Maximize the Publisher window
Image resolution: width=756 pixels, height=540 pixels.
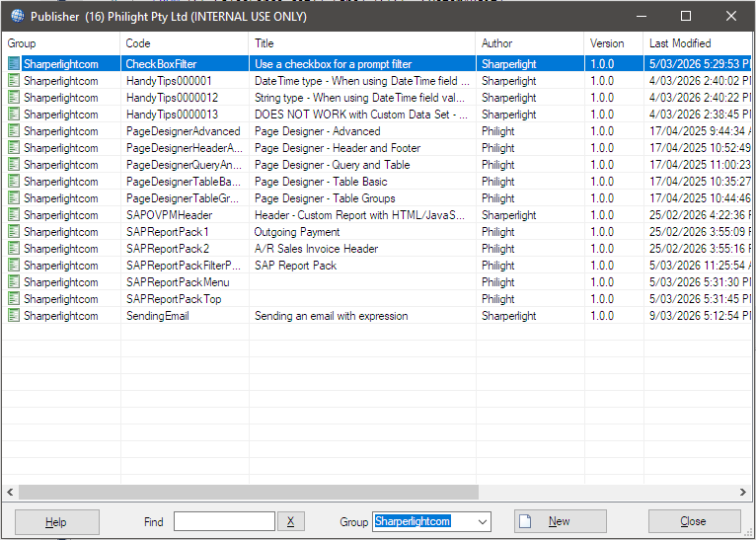[686, 16]
